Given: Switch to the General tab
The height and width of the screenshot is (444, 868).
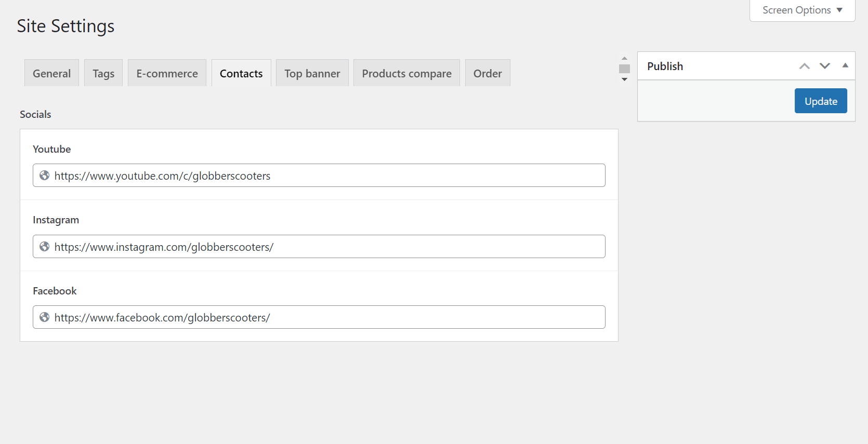Looking at the screenshot, I should tap(51, 73).
